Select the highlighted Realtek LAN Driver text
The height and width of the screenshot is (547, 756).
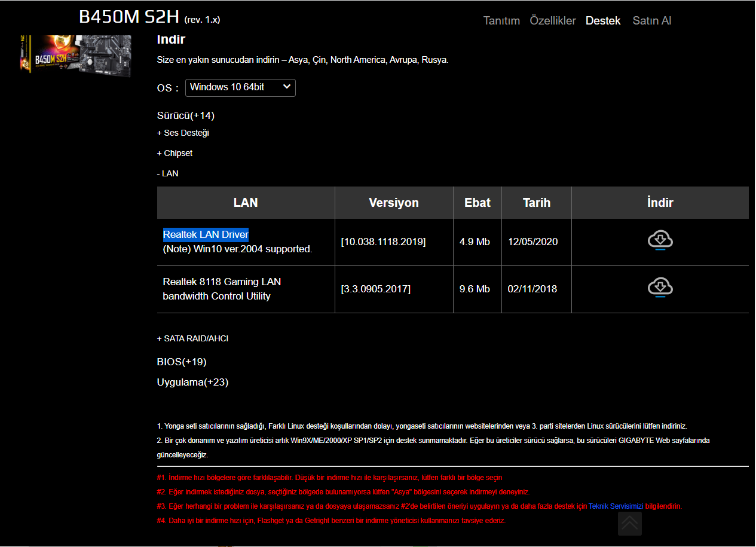(x=206, y=234)
